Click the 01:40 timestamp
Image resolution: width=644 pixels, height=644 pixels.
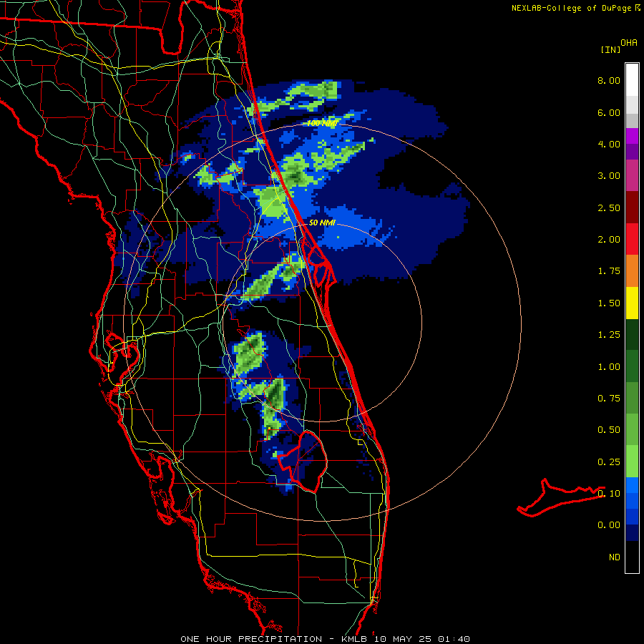(454, 639)
